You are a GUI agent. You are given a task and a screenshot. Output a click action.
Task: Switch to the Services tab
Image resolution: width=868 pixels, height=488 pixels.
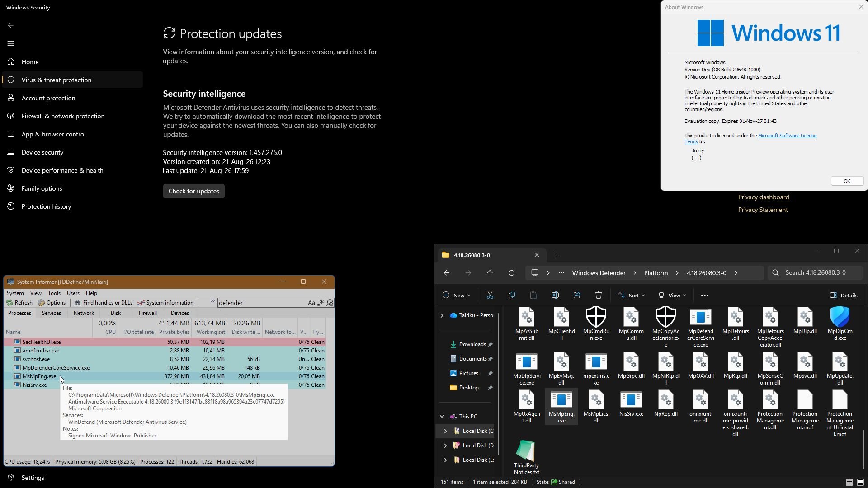pos(51,313)
